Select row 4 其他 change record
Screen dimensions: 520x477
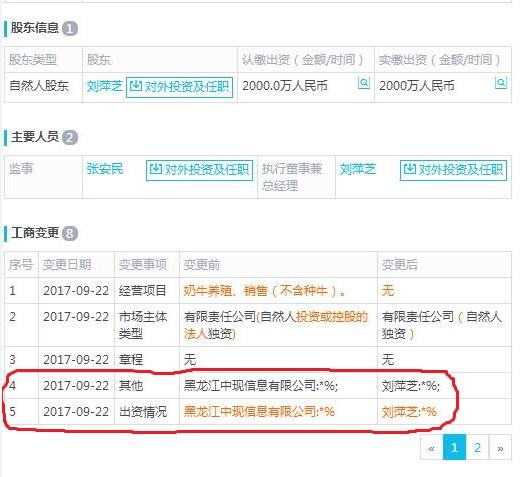pos(258,386)
